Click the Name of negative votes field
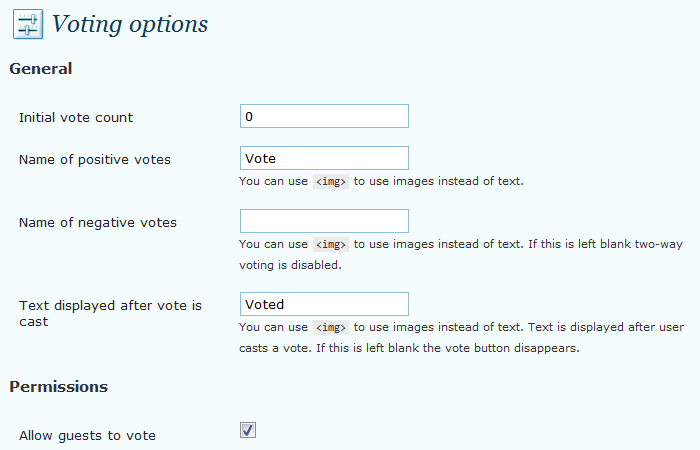This screenshot has width=700, height=450. click(x=324, y=221)
